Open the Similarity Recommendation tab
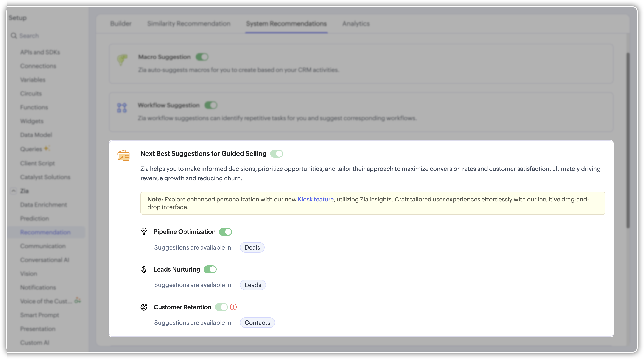Viewport: 644px width, 359px height. [x=189, y=24]
